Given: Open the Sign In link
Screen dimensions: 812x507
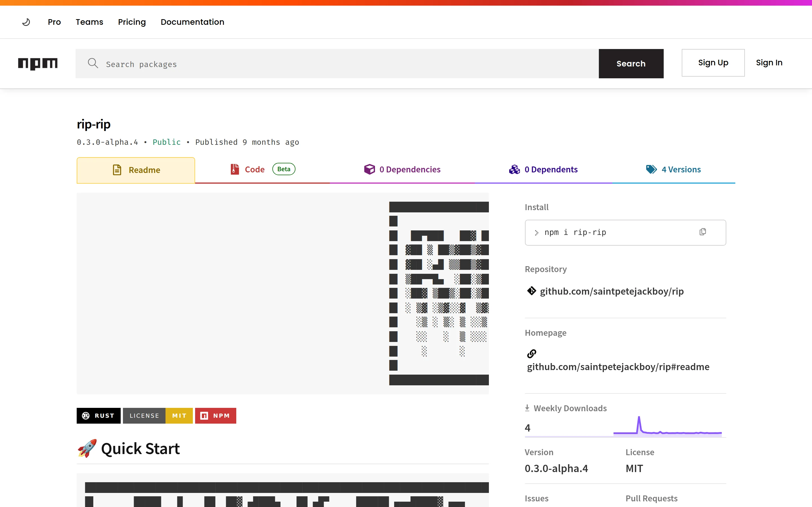Looking at the screenshot, I should (769, 63).
